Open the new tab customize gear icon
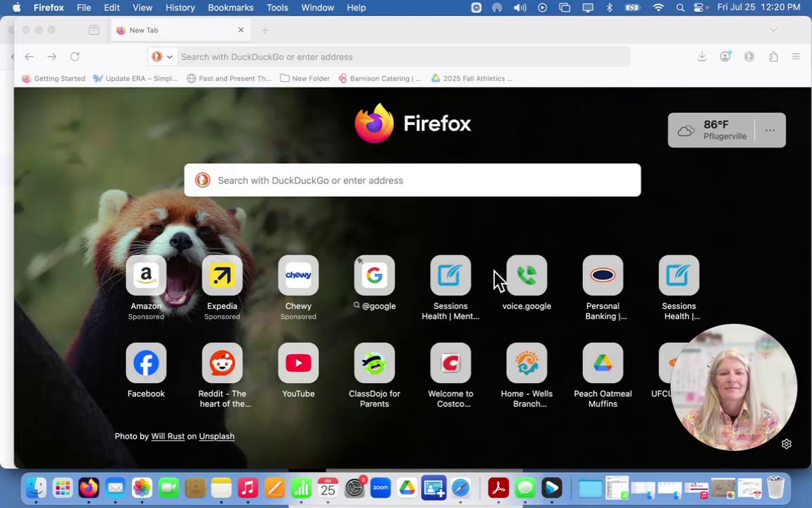The width and height of the screenshot is (812, 508). coord(786,444)
